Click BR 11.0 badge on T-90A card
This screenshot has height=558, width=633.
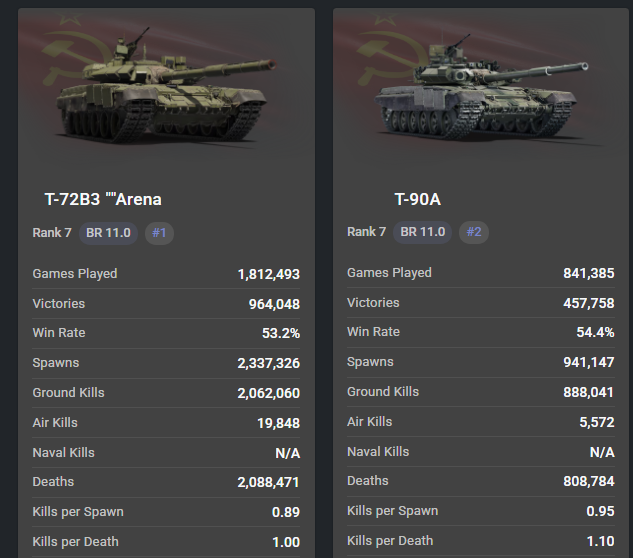[421, 232]
